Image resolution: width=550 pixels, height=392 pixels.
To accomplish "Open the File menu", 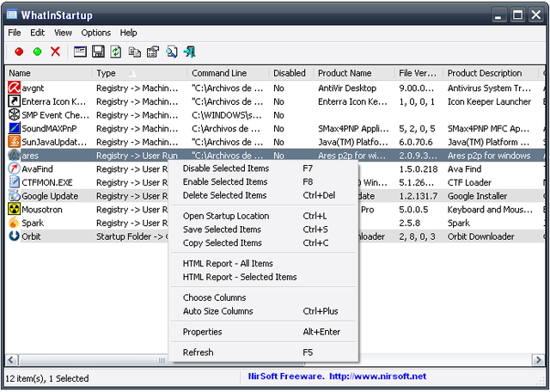I will 15,33.
